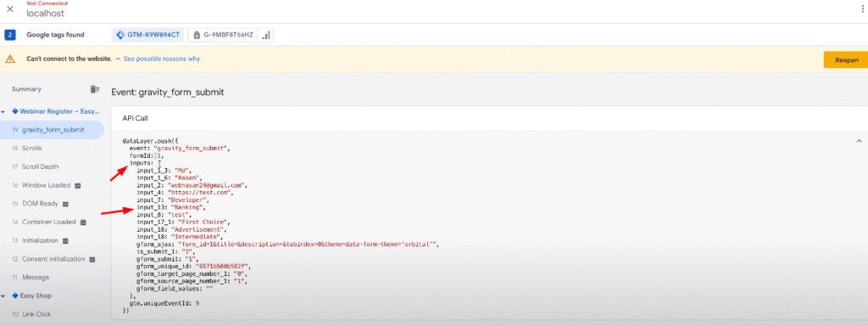Click the input_18 "Intermediate" line
868x326 pixels.
pos(181,237)
